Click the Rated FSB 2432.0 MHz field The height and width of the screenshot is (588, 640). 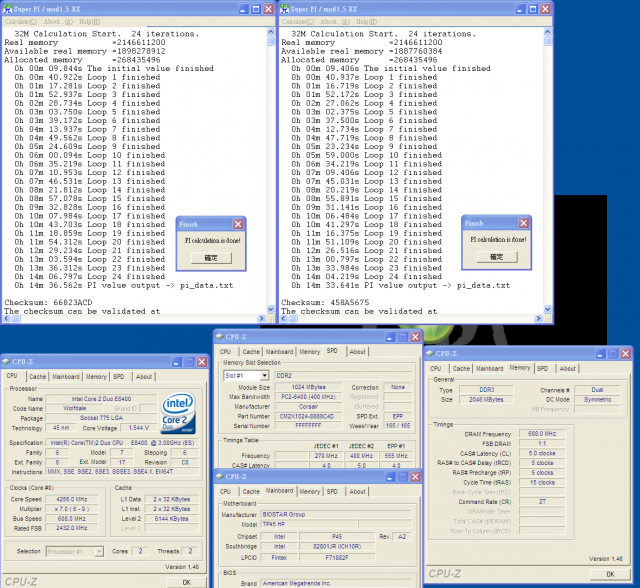pyautogui.click(x=71, y=528)
